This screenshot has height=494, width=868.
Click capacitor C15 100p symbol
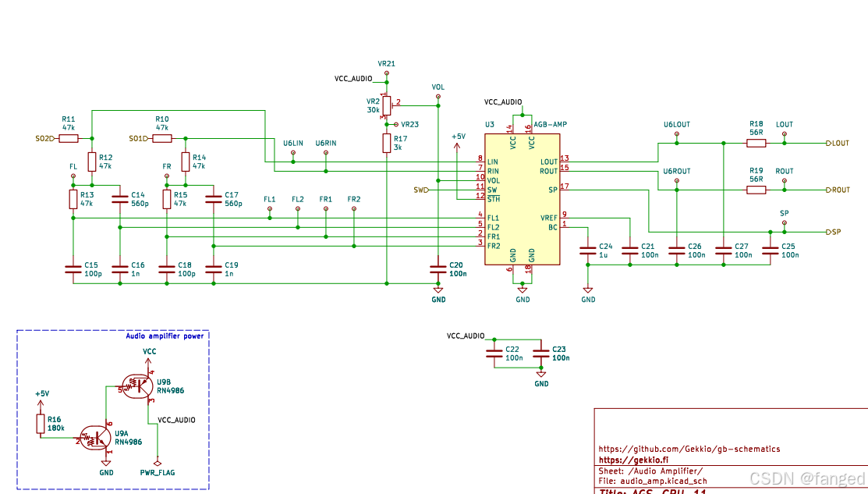coord(73,269)
